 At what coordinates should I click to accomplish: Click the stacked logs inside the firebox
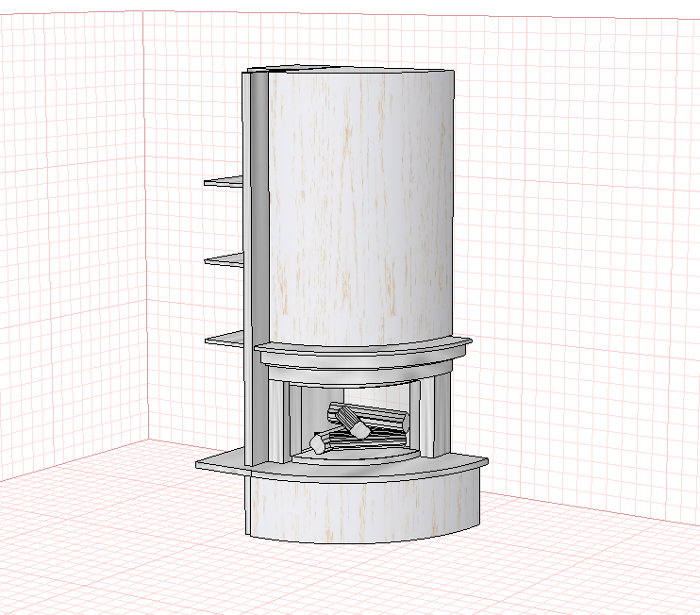click(359, 427)
